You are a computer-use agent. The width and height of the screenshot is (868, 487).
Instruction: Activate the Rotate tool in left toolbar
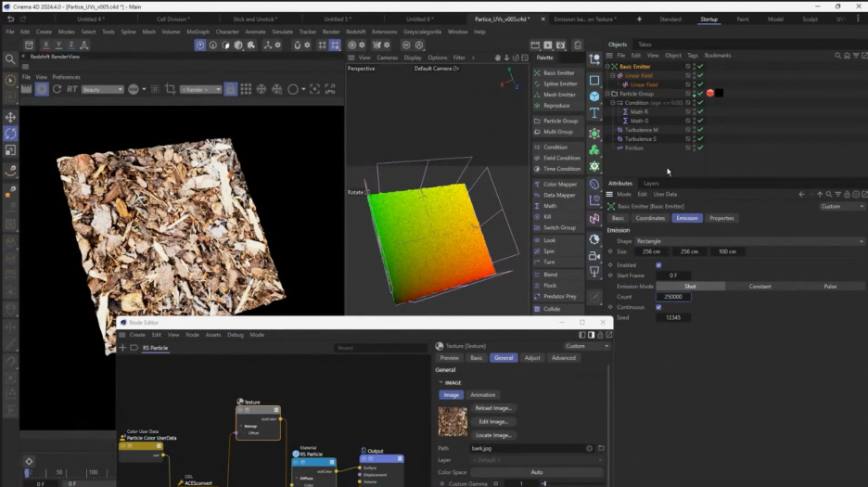[10, 134]
